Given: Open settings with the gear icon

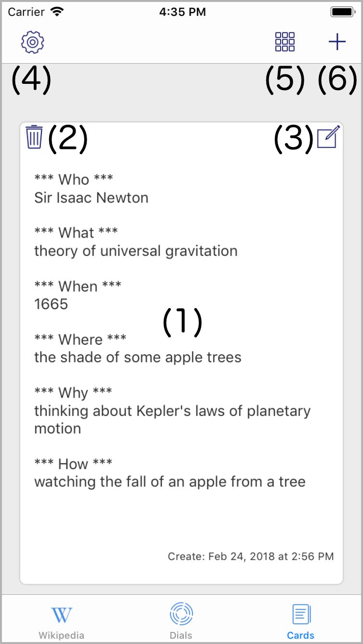Looking at the screenshot, I should tap(32, 42).
